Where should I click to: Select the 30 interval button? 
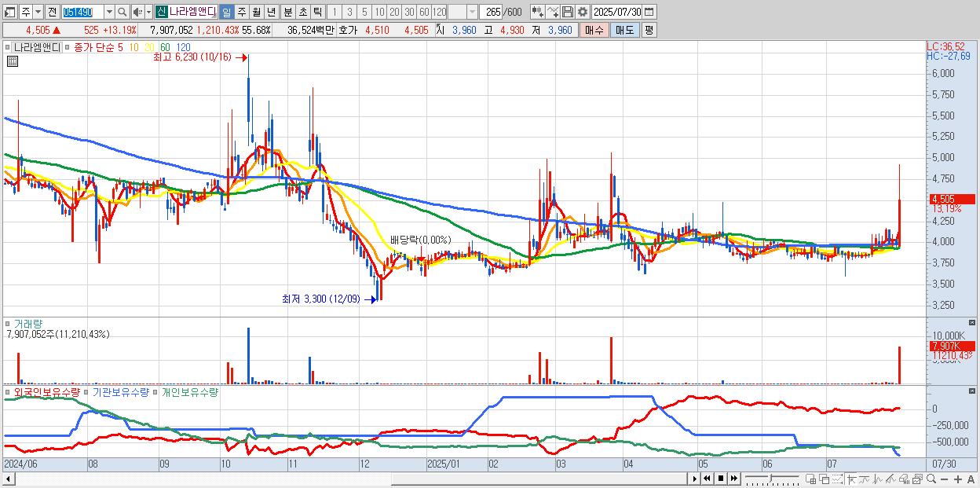[409, 13]
